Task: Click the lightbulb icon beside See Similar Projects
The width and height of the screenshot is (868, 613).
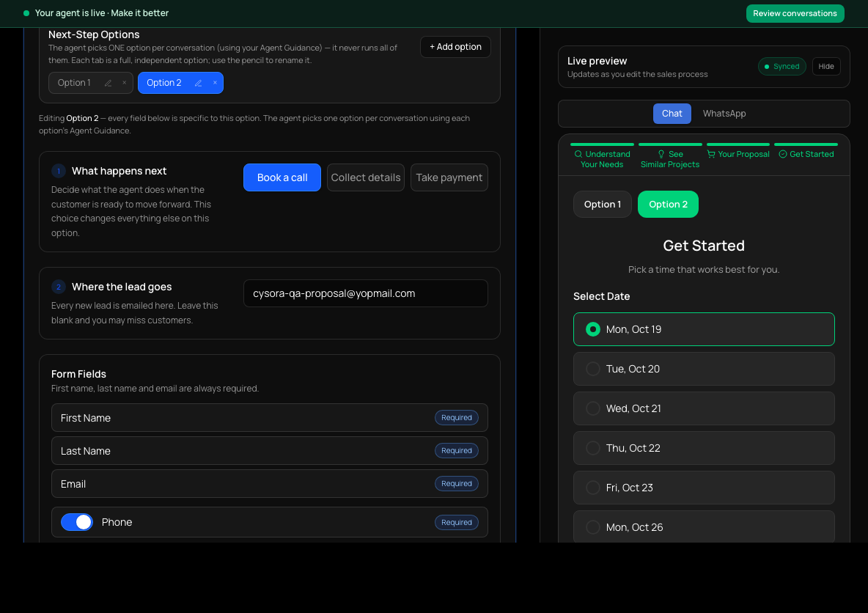Action: [x=661, y=154]
